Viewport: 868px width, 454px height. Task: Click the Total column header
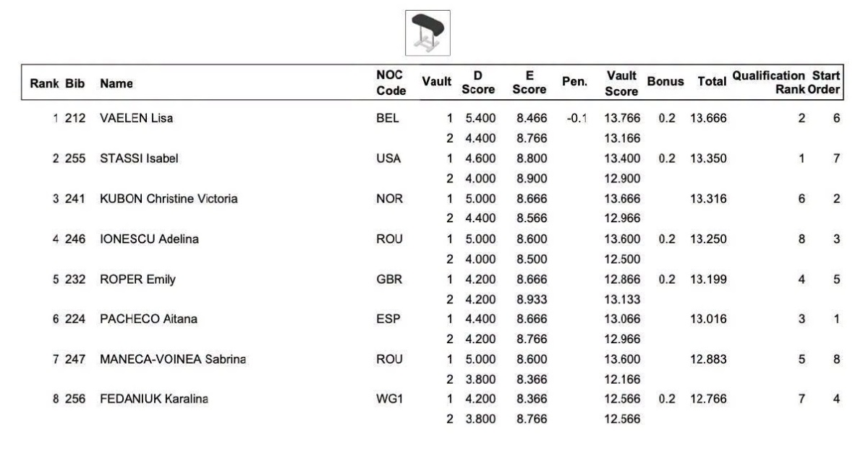[711, 84]
